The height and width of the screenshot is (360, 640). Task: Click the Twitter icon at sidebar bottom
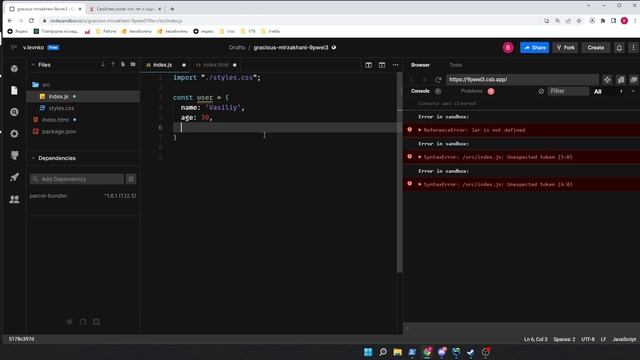coord(70,322)
